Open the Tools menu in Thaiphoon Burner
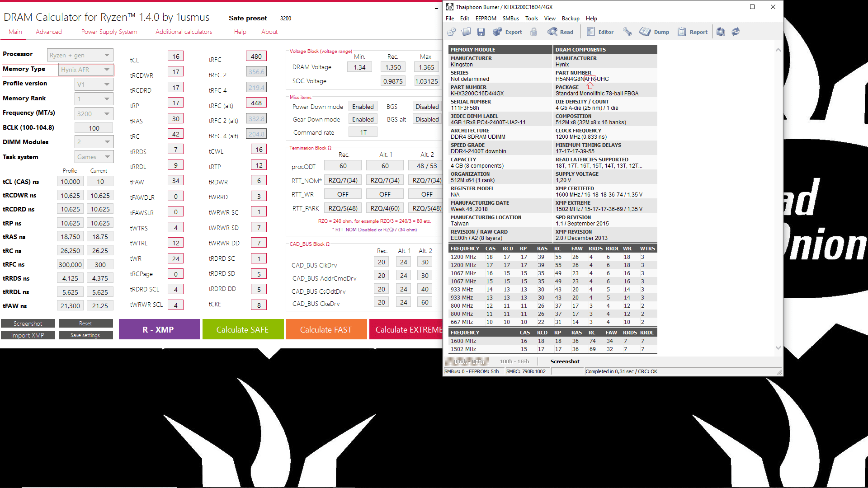This screenshot has height=488, width=868. coord(531,19)
